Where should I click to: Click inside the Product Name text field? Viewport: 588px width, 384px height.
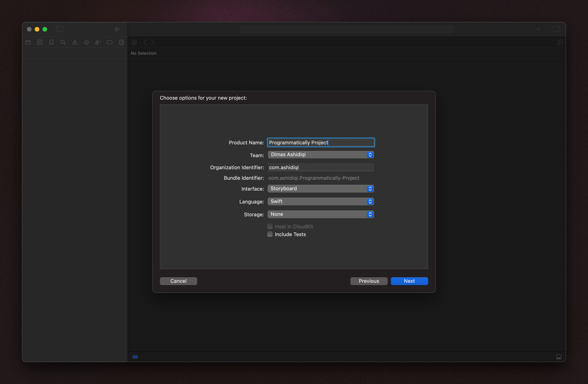pyautogui.click(x=320, y=142)
